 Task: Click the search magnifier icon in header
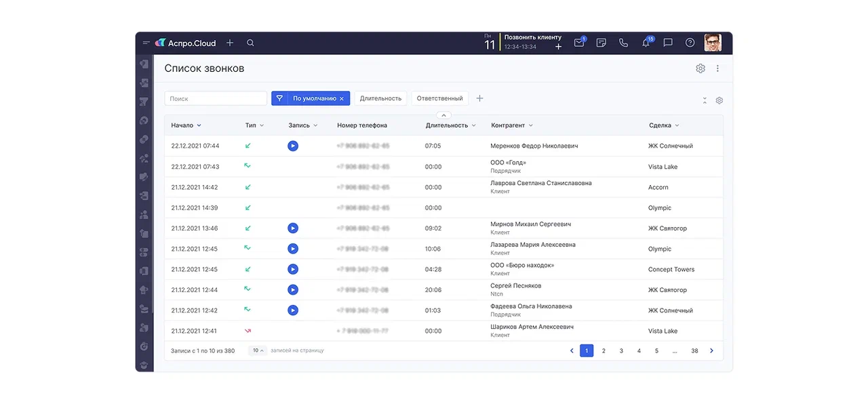coord(250,43)
